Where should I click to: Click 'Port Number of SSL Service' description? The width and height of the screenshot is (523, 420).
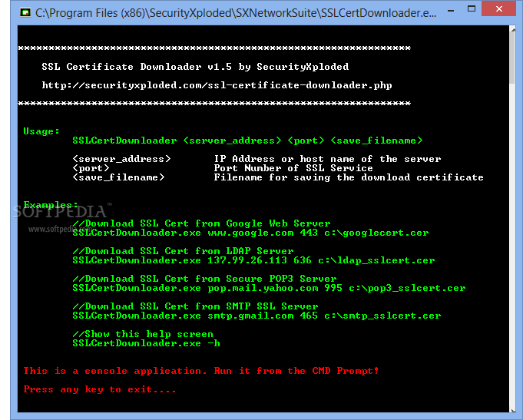click(x=293, y=168)
